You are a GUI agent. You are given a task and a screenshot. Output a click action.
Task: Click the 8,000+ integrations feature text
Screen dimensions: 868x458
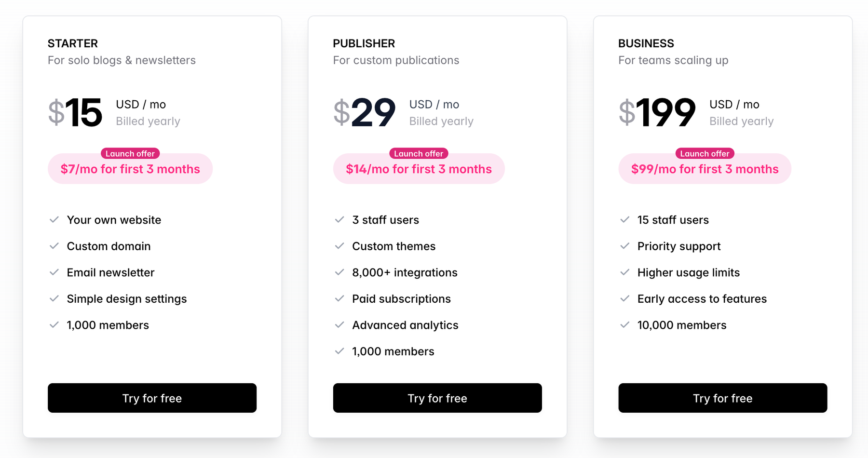405,272
